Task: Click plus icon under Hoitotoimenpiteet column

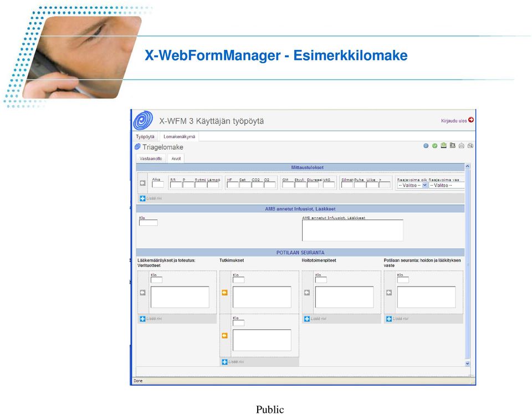Action: click(307, 319)
